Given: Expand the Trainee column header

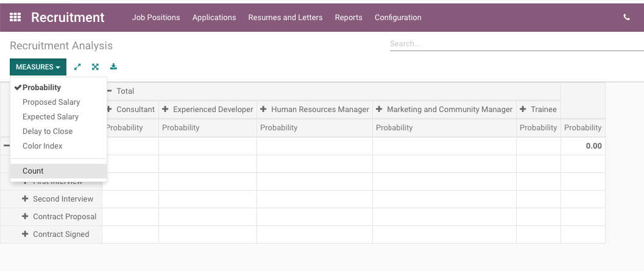Looking at the screenshot, I should (x=538, y=110).
